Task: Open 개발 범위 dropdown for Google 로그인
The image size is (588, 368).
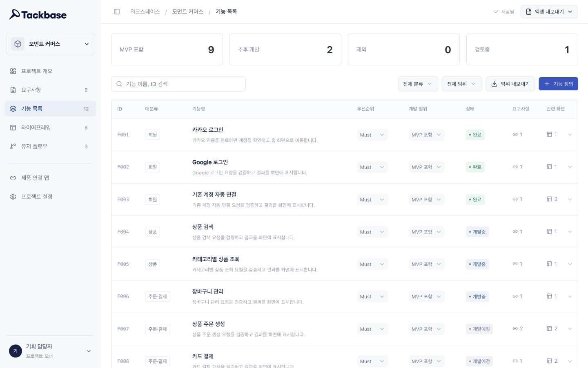Action: (x=426, y=167)
